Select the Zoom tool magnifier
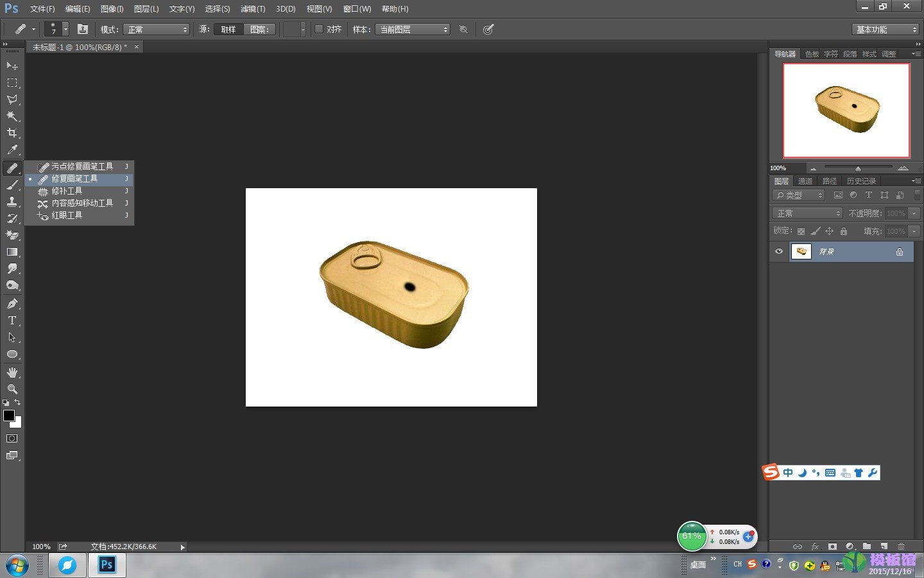Image resolution: width=924 pixels, height=578 pixels. 12,389
